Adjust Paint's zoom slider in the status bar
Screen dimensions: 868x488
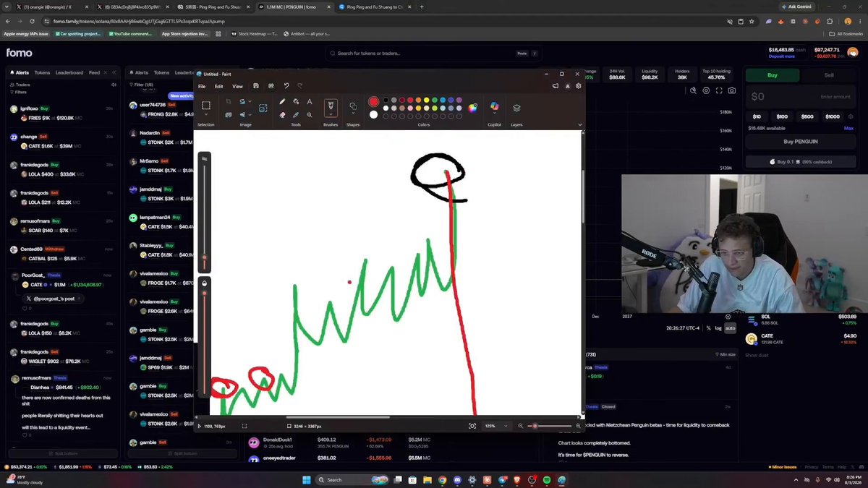[x=548, y=427]
